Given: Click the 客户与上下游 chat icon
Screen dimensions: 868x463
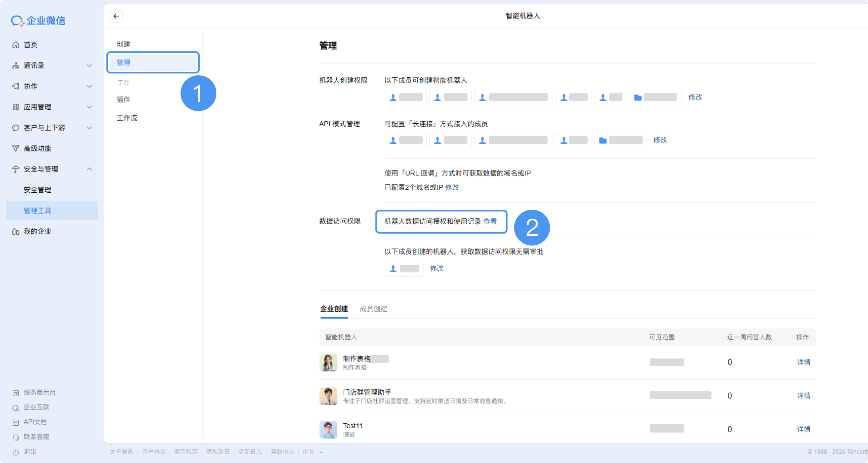Looking at the screenshot, I should 16,128.
